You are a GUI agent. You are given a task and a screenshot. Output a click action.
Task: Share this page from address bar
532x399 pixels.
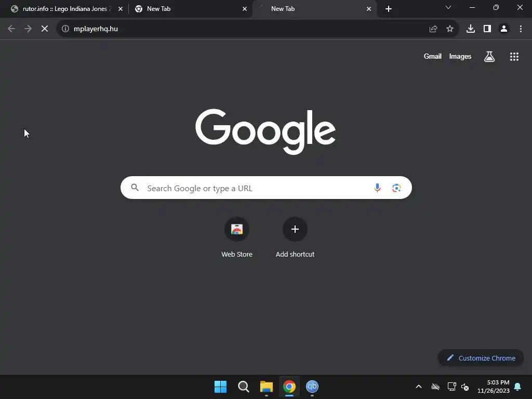click(433, 29)
